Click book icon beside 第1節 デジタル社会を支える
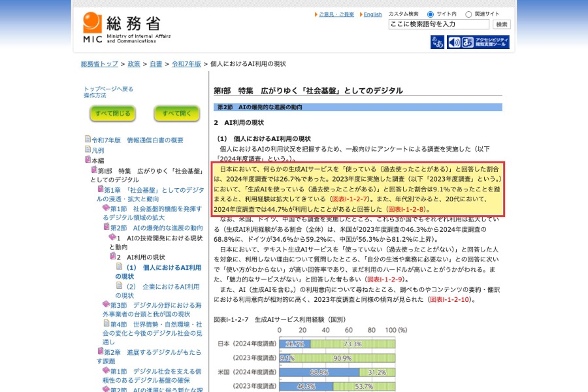Image resolution: width=588 pixels, height=392 pixels. (106, 370)
